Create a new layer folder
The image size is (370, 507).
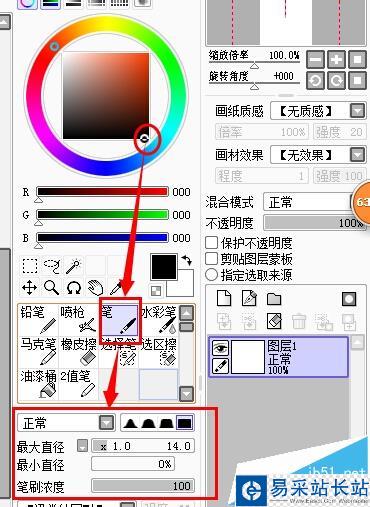[274, 299]
